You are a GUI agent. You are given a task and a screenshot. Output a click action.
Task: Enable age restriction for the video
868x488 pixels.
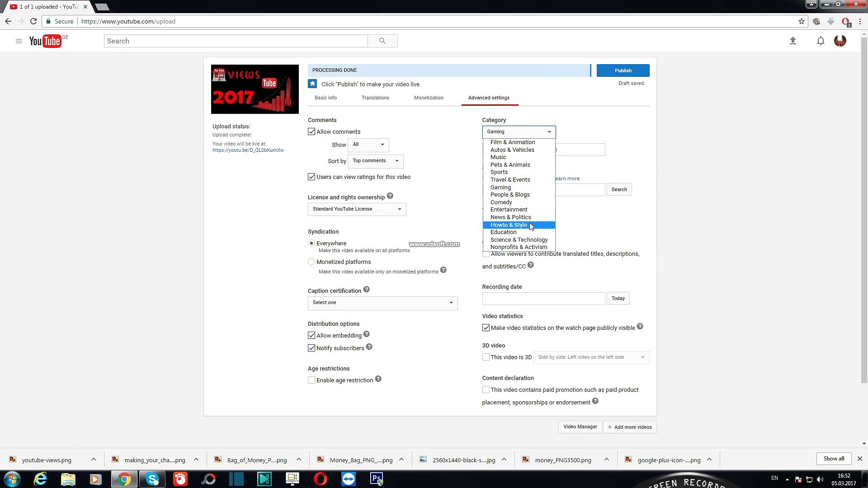pos(311,380)
